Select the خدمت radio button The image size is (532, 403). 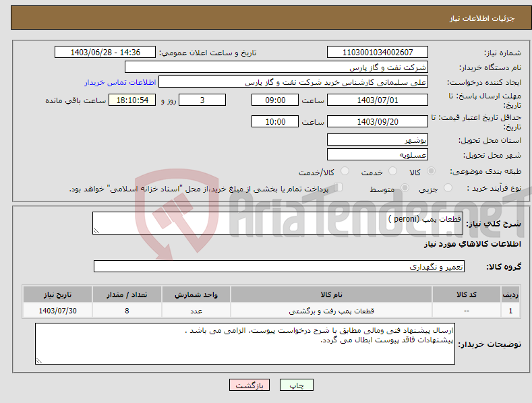392,171
